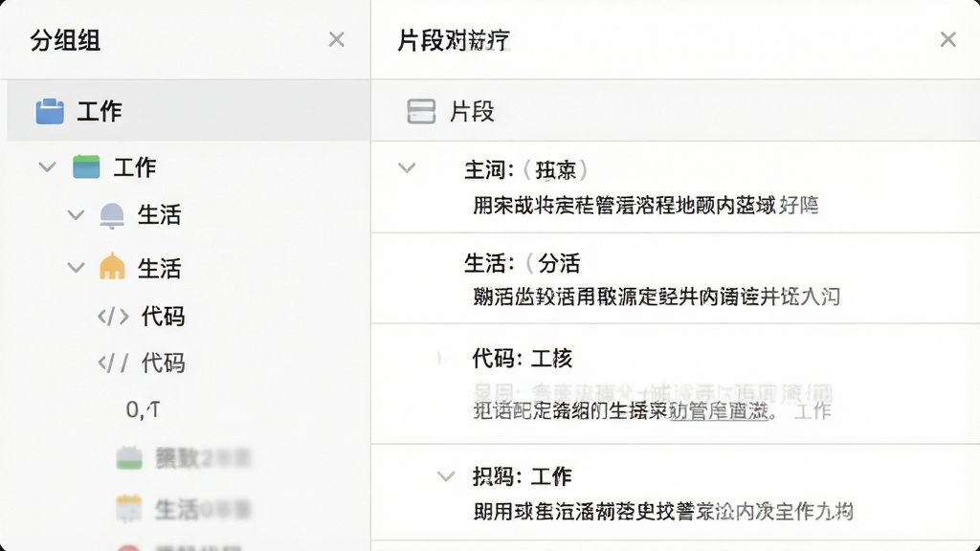Select the top 工作 group row

(189, 111)
